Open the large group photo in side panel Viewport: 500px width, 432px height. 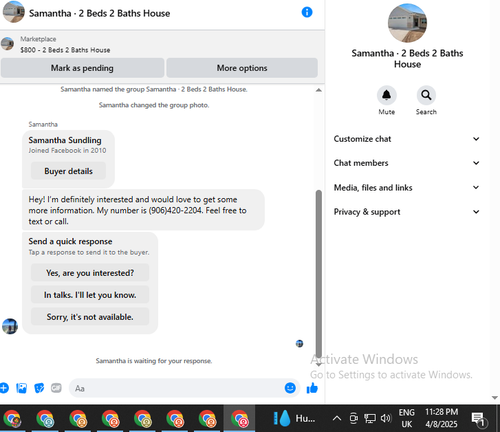pos(407,23)
